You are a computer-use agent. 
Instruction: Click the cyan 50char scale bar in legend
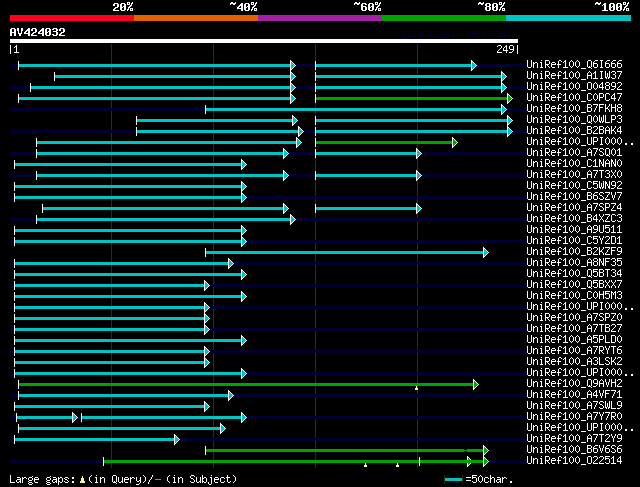[x=453, y=480]
